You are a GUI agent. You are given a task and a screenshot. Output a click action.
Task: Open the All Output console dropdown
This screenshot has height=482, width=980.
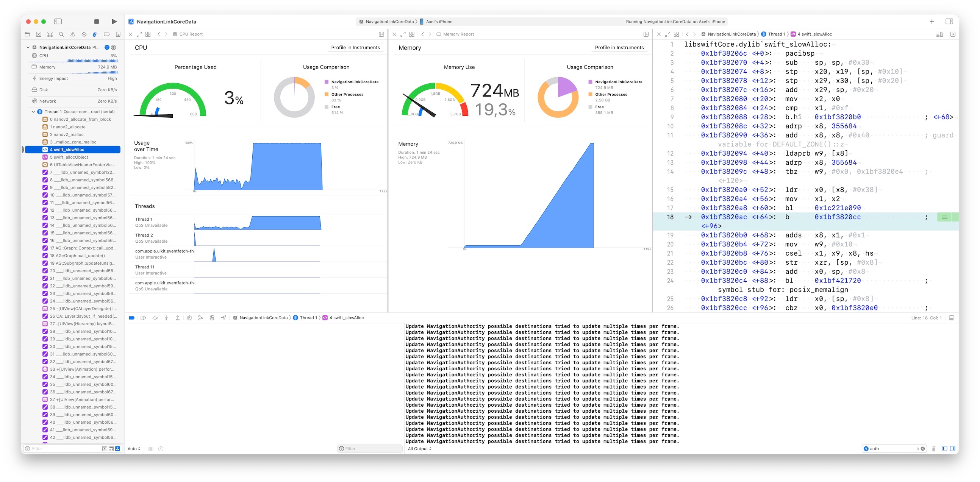click(x=420, y=449)
